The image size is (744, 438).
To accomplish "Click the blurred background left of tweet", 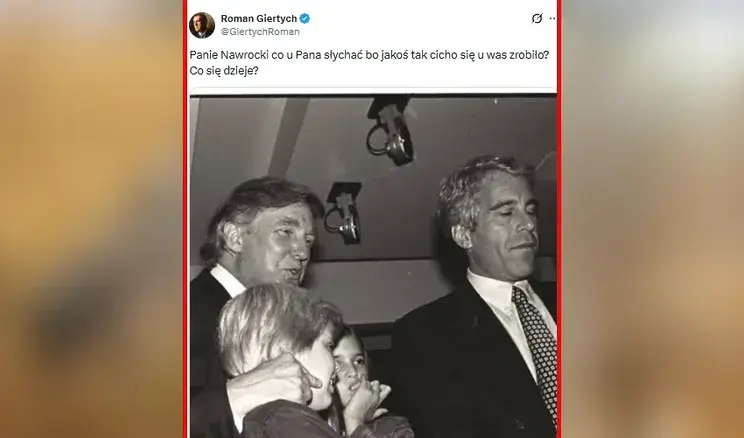I will tap(91, 219).
